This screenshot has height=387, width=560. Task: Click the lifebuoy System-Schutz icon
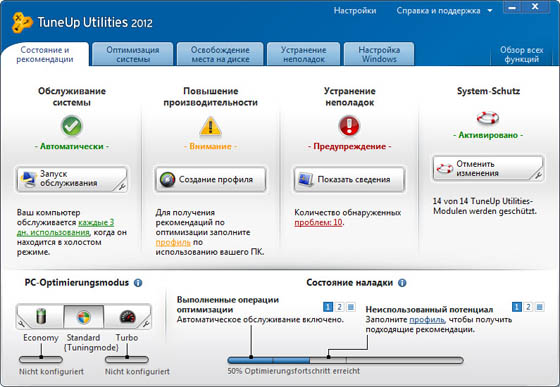(x=488, y=117)
